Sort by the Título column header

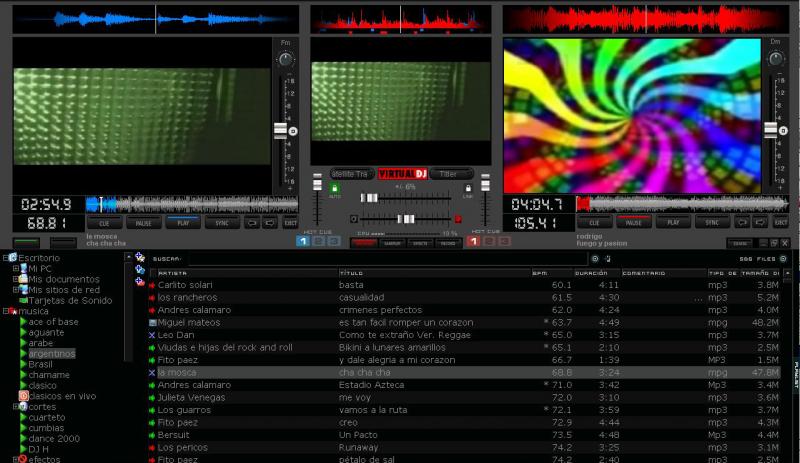434,273
